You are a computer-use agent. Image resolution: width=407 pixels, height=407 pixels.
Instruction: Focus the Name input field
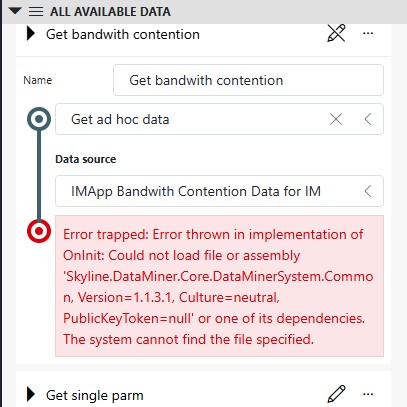248,80
